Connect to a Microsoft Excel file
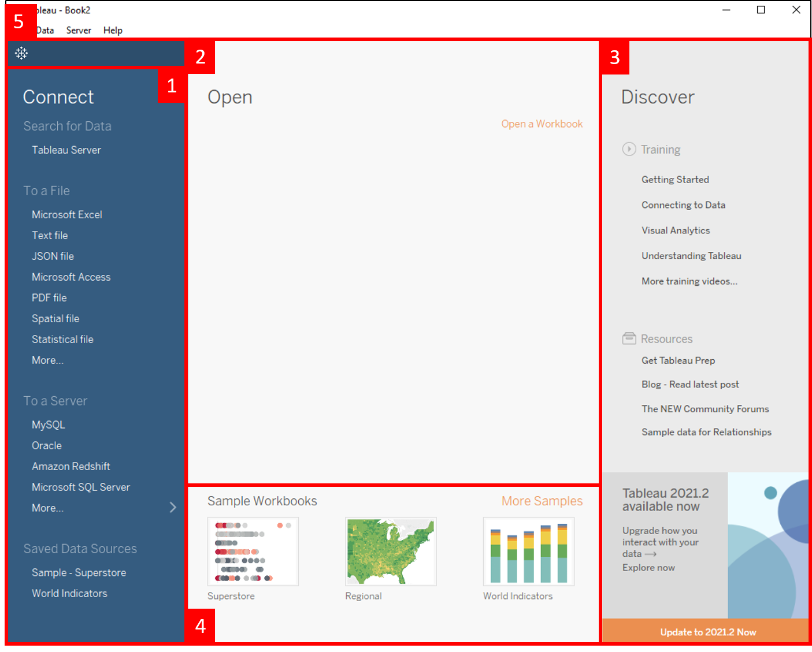The image size is (812, 652). pos(67,214)
